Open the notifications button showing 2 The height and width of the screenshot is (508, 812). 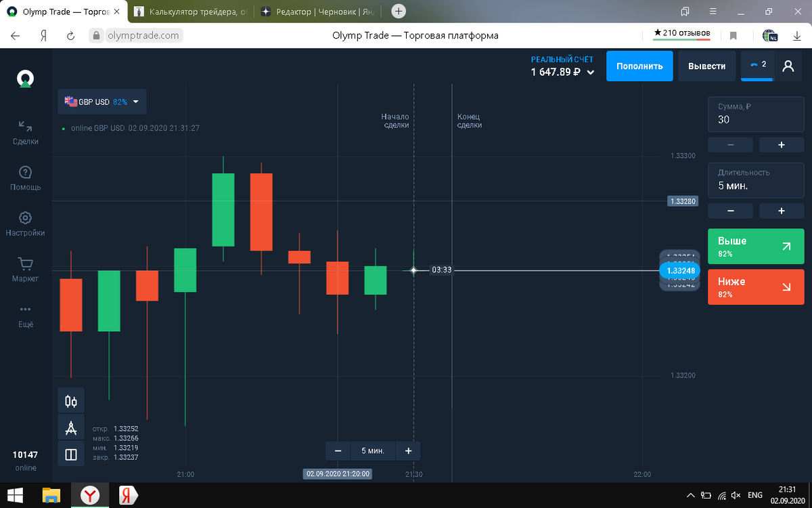pos(758,66)
